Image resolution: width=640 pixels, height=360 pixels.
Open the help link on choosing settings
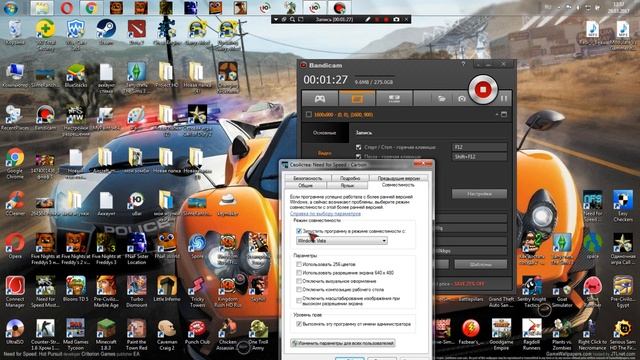(325, 213)
